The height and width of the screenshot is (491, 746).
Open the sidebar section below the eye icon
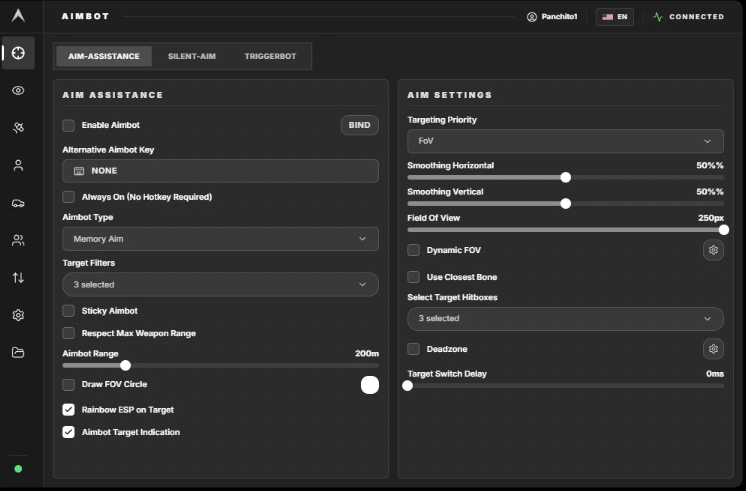(x=18, y=128)
